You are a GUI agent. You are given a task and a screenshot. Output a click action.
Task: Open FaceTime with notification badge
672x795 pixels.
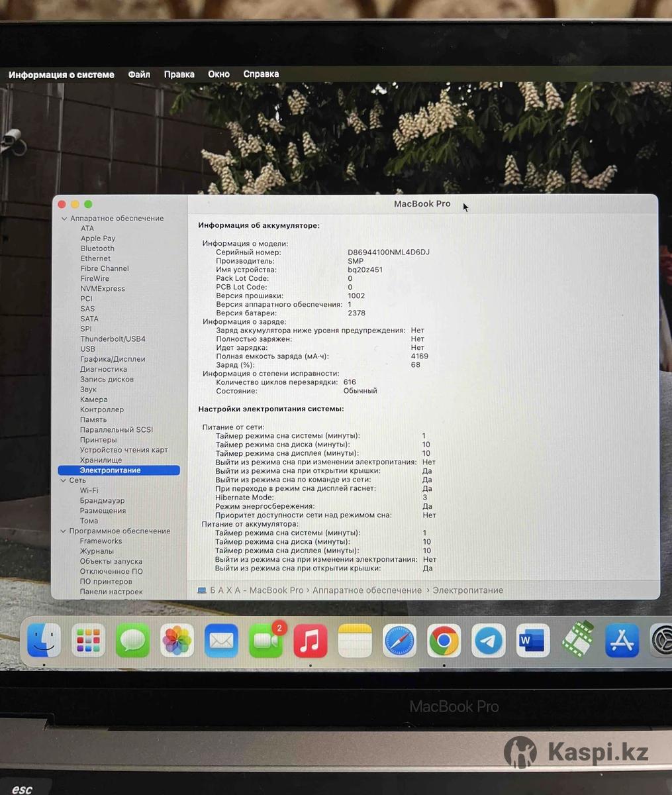265,641
